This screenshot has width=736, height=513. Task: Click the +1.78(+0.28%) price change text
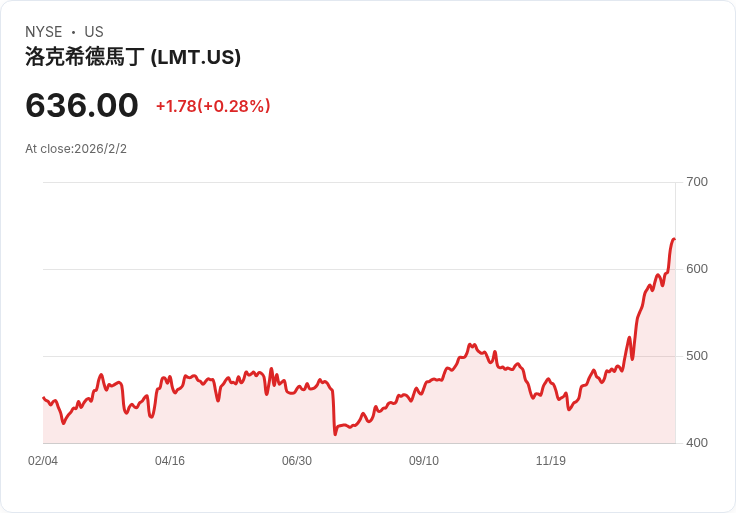(213, 106)
